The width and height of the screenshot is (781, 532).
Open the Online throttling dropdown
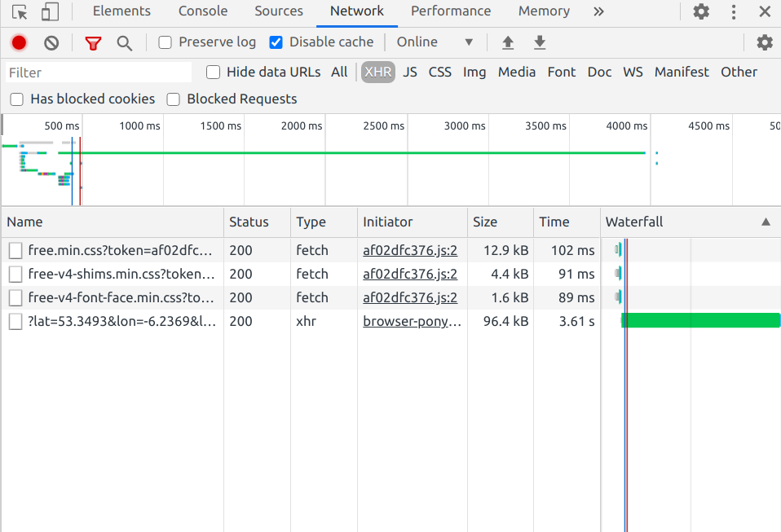(434, 42)
